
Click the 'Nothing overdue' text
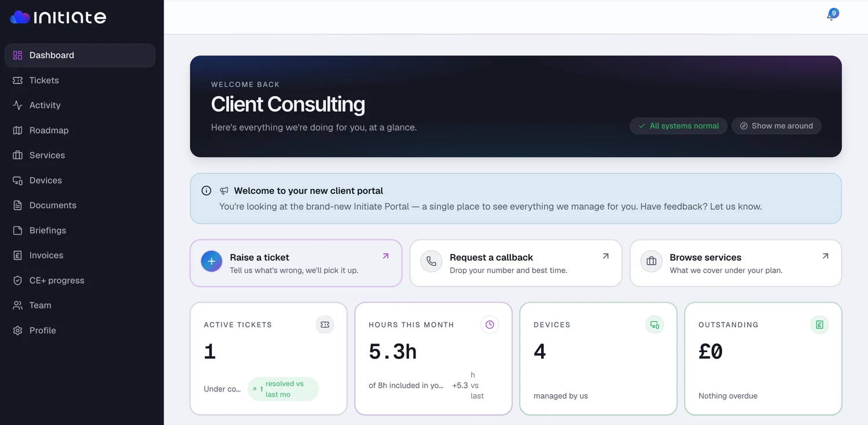[x=728, y=396]
